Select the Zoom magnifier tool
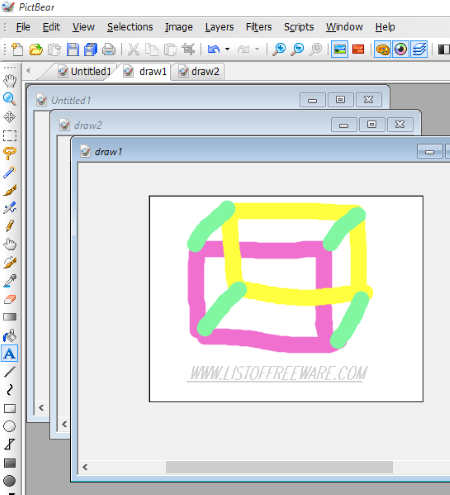450x495 pixels. click(x=9, y=99)
